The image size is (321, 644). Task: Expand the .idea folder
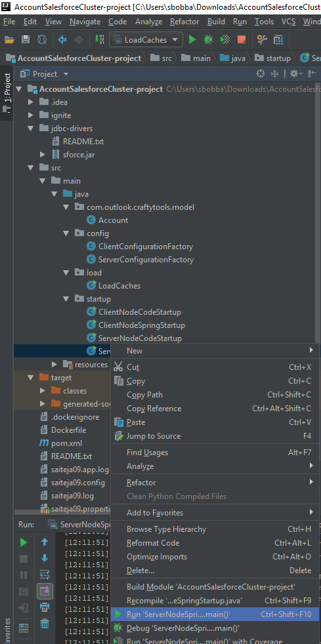[30, 102]
